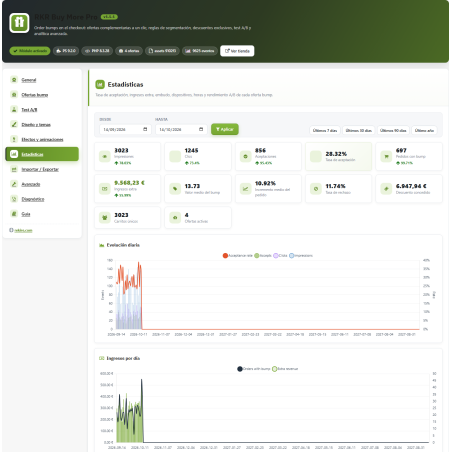This screenshot has height=452, width=452.
Task: Click the Diseño y temas brush icon
Action: pos(14,124)
